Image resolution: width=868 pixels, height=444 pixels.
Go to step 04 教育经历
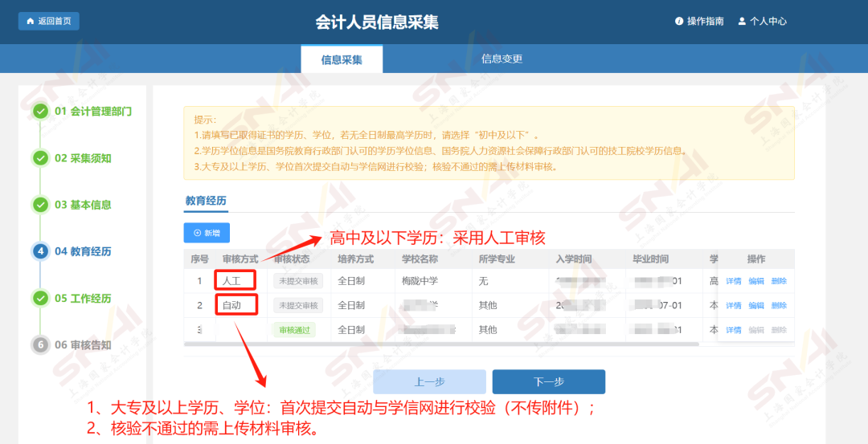pyautogui.click(x=83, y=251)
